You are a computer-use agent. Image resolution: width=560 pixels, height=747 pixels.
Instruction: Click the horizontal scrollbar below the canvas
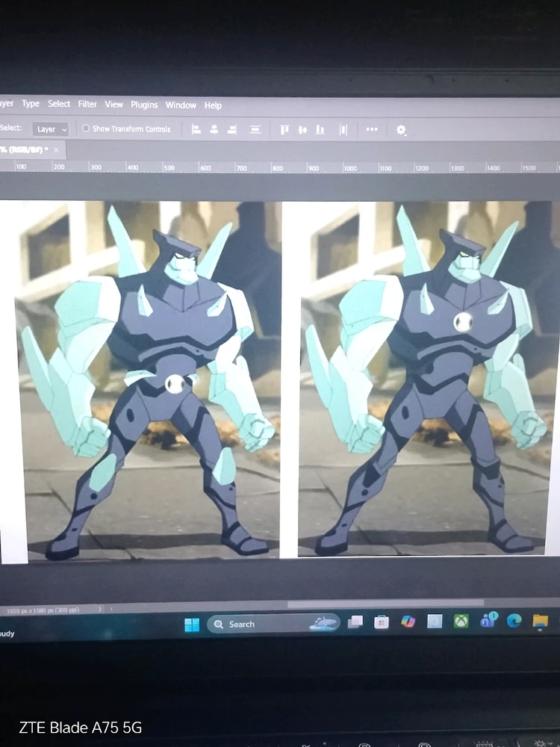click(385, 604)
